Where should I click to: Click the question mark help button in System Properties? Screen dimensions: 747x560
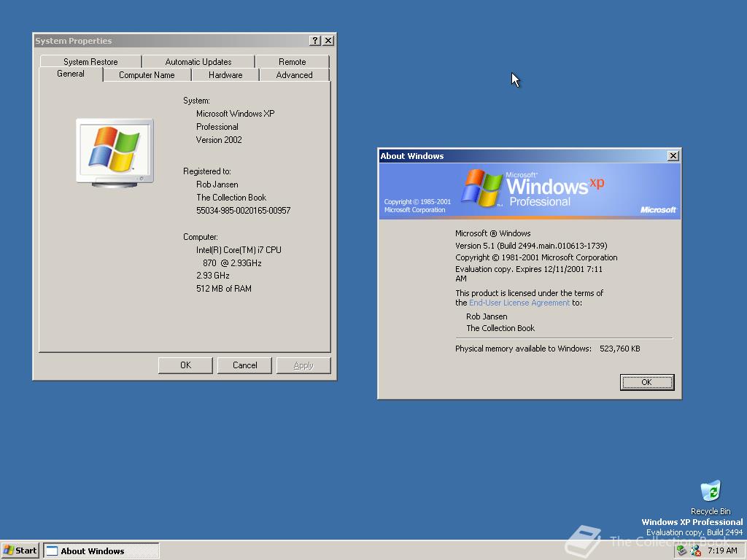pyautogui.click(x=315, y=41)
